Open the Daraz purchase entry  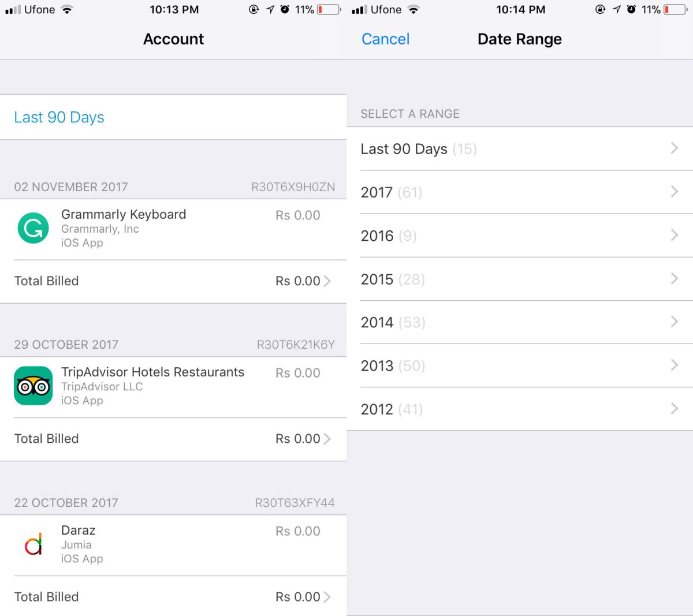(173, 545)
